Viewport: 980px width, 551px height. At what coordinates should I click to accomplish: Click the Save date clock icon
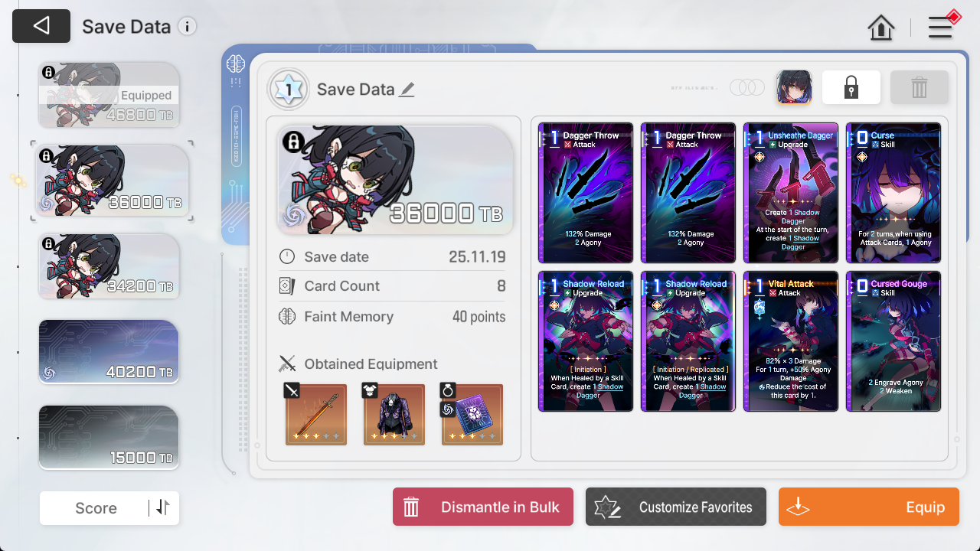point(287,256)
